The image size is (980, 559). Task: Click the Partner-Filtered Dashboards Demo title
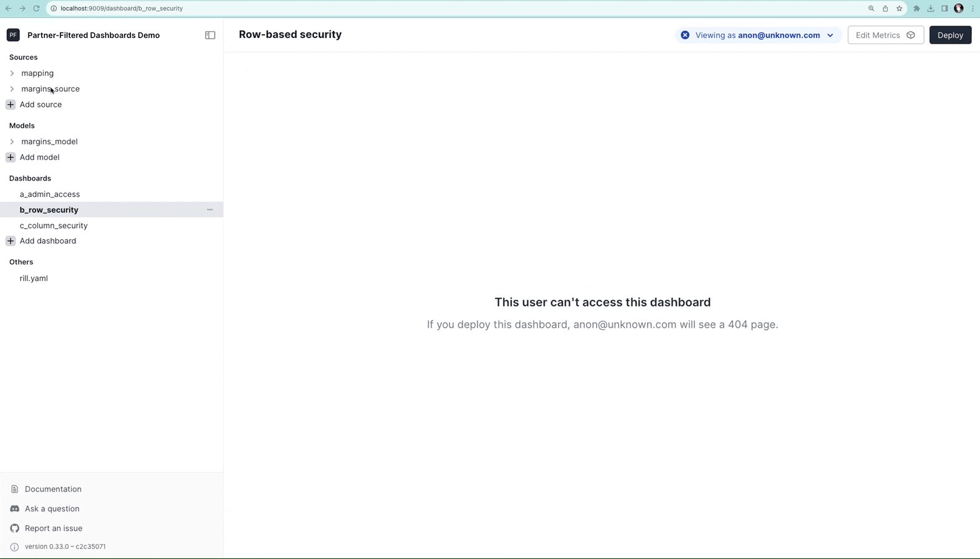(x=94, y=36)
